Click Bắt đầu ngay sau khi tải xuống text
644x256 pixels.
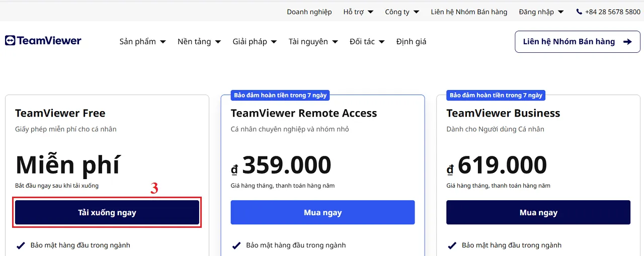pos(57,186)
